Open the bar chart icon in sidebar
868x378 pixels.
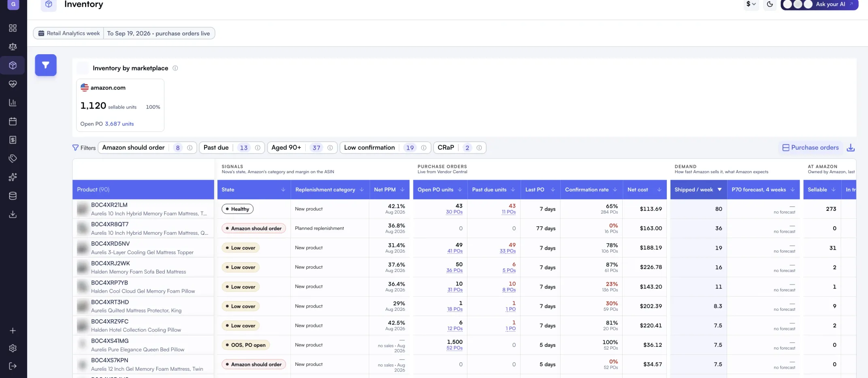[13, 102]
